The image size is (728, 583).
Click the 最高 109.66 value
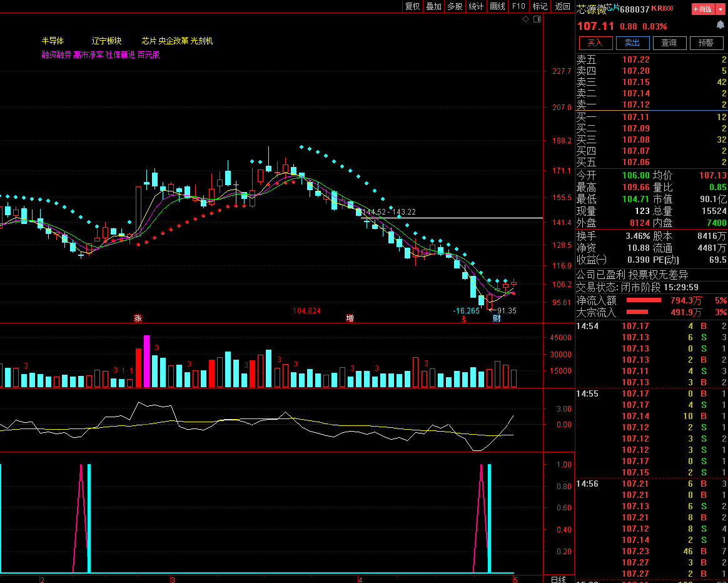pyautogui.click(x=636, y=187)
